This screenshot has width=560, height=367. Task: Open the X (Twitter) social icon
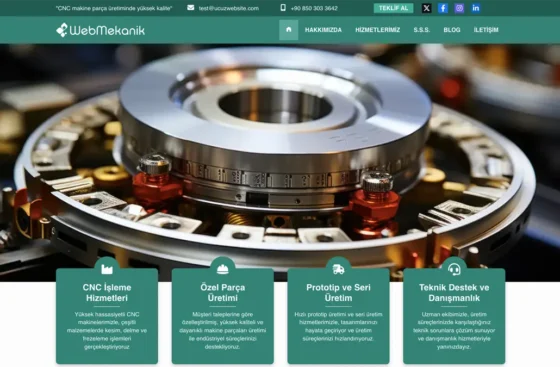tap(426, 8)
